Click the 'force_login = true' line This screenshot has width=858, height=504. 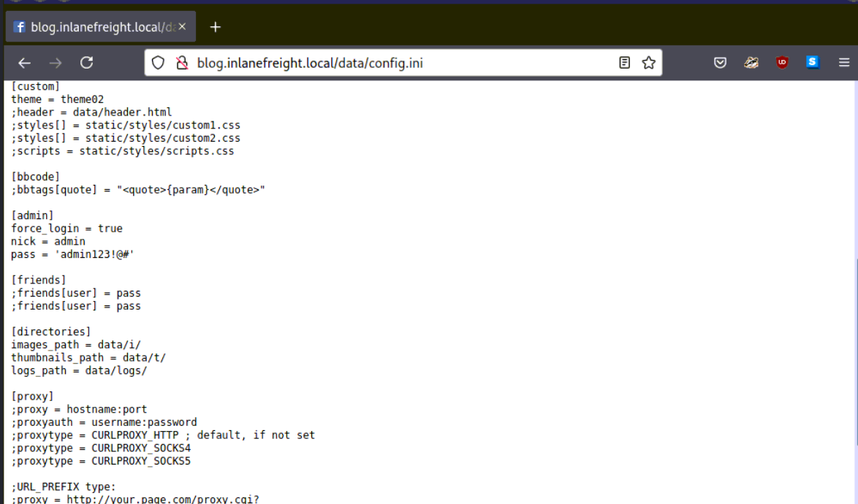click(67, 229)
